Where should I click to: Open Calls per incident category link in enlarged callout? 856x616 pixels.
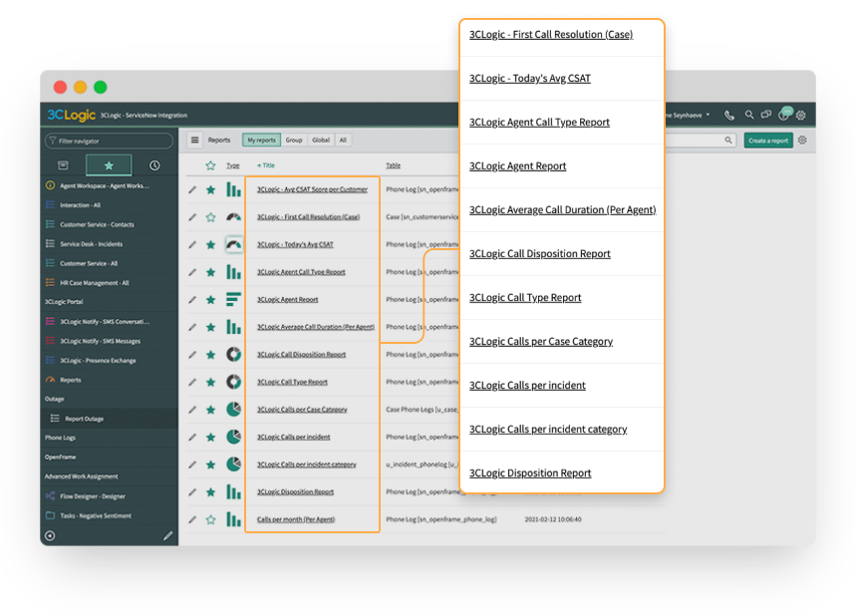point(548,430)
